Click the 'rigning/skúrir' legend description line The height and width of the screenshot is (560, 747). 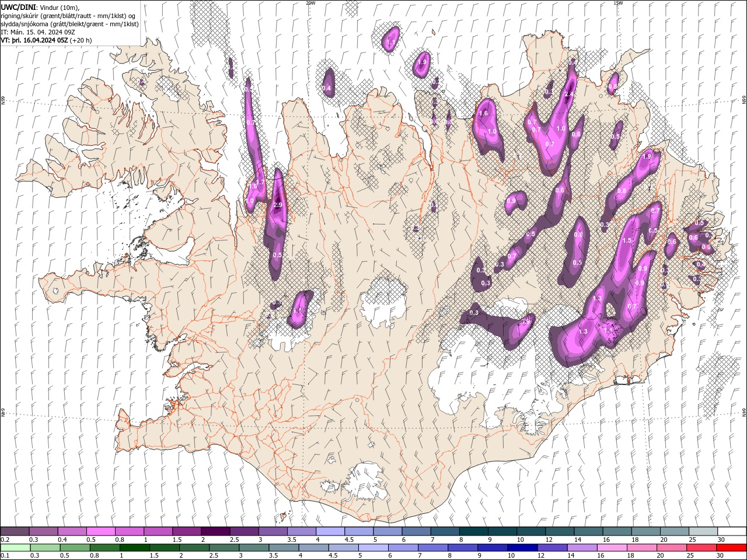coord(68,15)
